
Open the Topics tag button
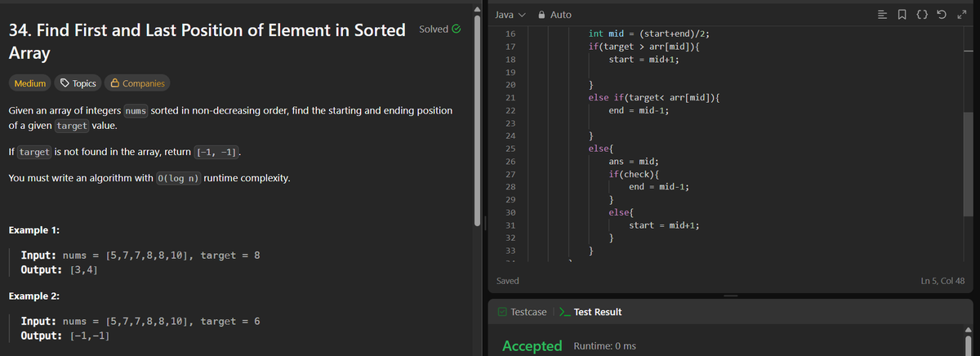coord(78,83)
